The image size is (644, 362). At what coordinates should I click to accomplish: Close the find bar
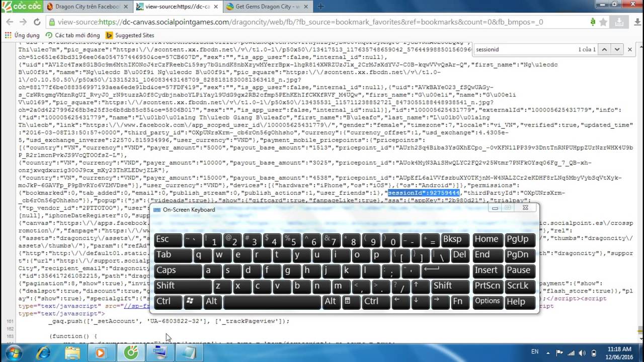coord(630,49)
